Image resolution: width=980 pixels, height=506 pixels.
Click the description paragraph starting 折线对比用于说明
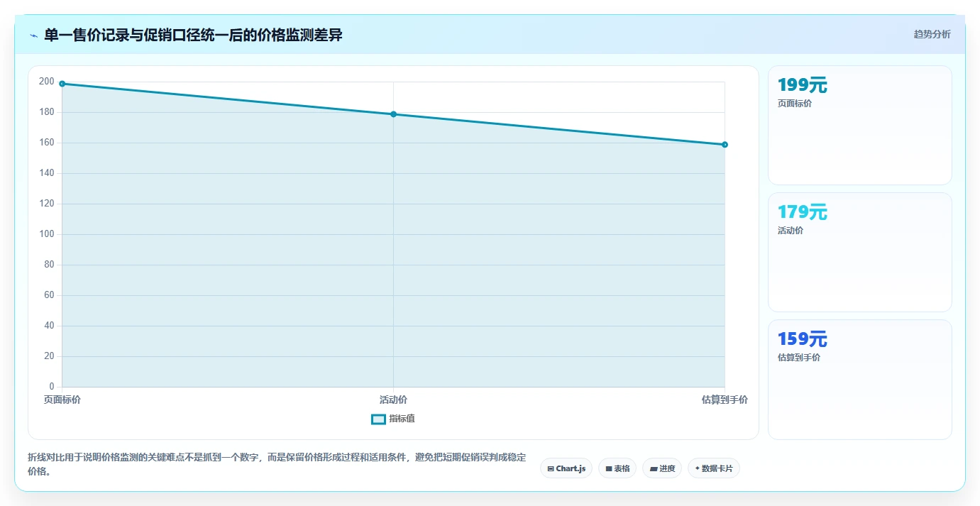(277, 464)
